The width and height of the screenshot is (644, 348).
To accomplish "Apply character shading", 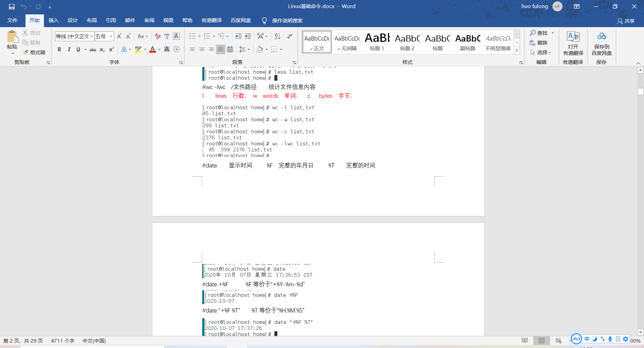I will tap(167, 50).
